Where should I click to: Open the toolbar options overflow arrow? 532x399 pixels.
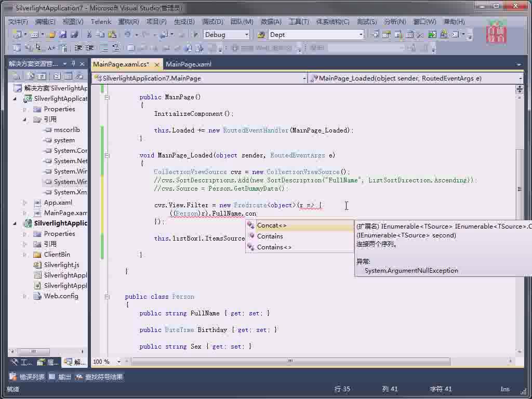coord(470,35)
